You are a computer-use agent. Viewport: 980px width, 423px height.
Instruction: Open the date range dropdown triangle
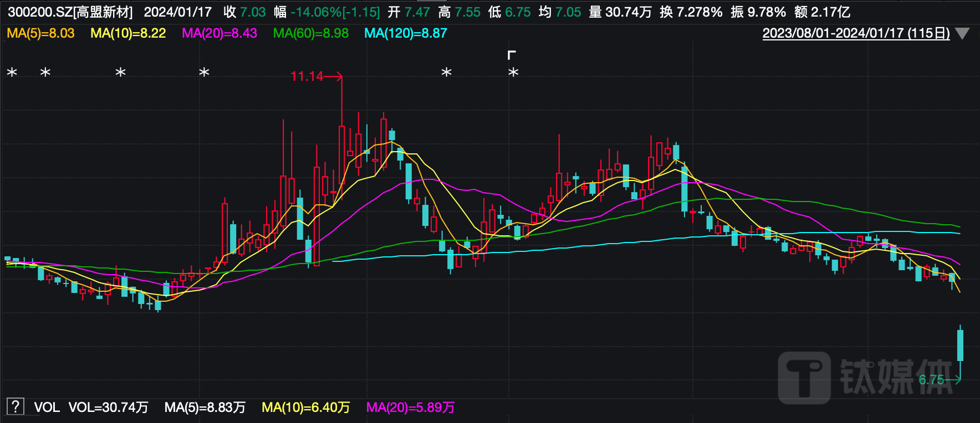point(963,34)
